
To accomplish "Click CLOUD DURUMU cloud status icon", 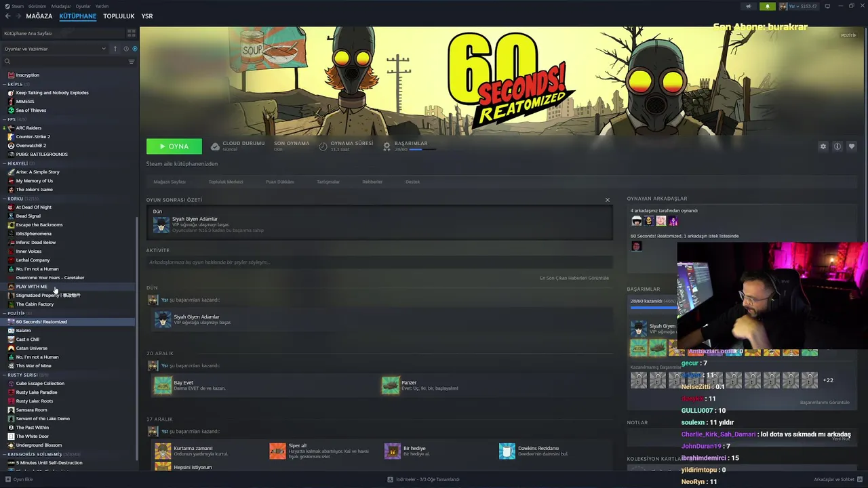I will (215, 146).
